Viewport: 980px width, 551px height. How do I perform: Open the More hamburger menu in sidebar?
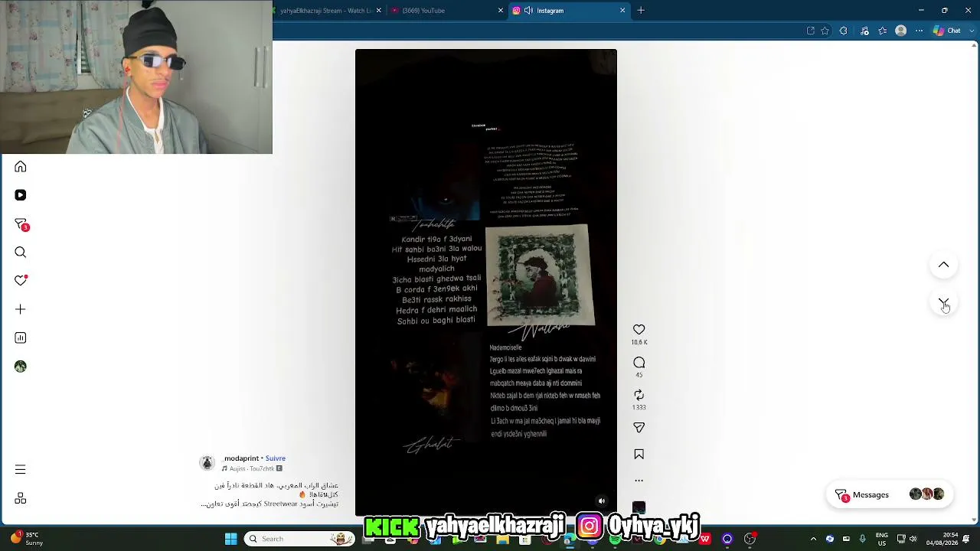[21, 470]
